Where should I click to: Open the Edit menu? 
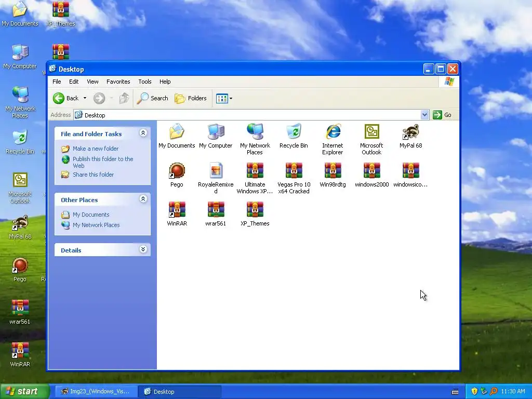(74, 82)
